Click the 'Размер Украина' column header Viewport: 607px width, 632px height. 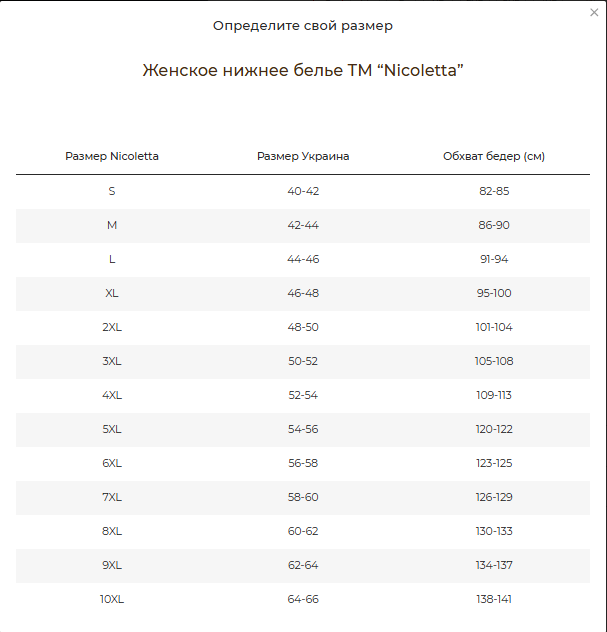303,156
